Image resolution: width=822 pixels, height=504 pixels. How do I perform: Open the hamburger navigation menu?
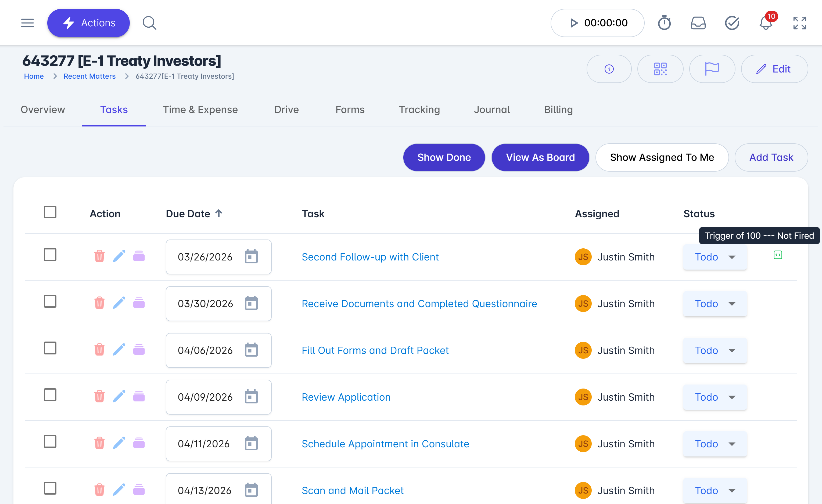(27, 23)
